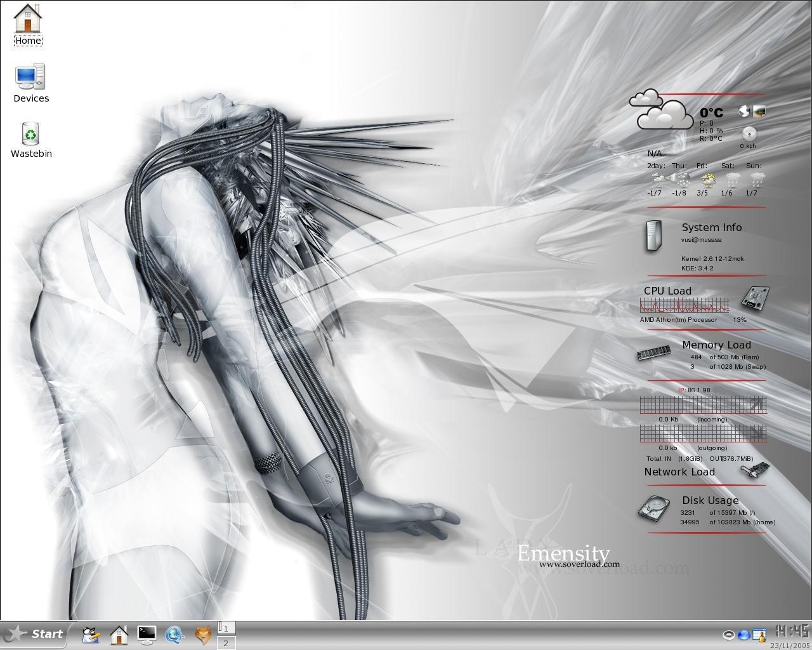Click the network card icon

coord(755,470)
